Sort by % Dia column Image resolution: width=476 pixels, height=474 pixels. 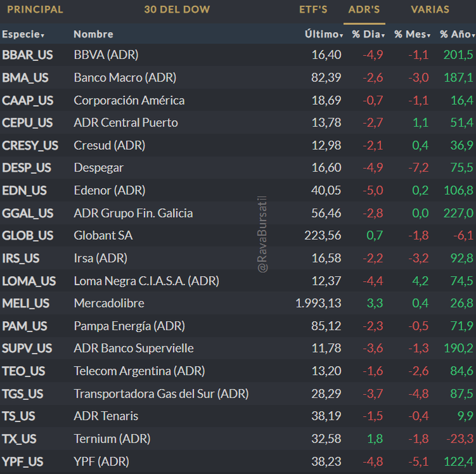[x=368, y=35]
